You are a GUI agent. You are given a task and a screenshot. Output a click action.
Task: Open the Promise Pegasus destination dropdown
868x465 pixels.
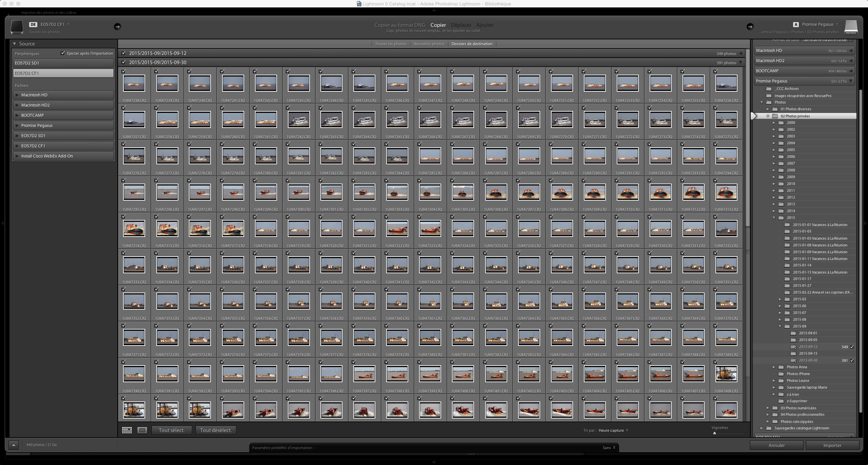click(x=820, y=24)
